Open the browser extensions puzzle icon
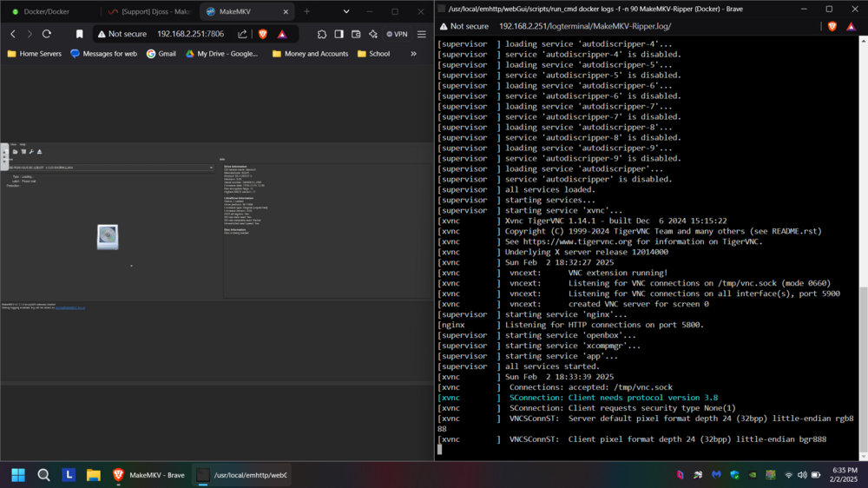868x488 pixels. tap(322, 35)
